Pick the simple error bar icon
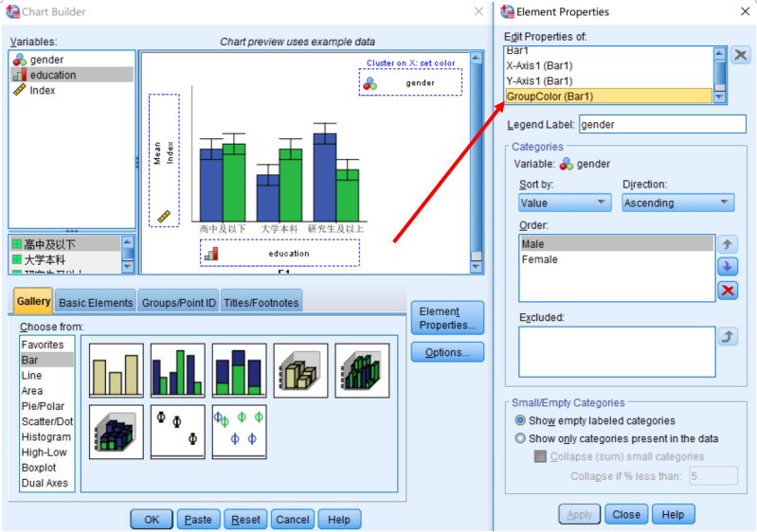Screen dimensions: 757x532 click(x=178, y=432)
